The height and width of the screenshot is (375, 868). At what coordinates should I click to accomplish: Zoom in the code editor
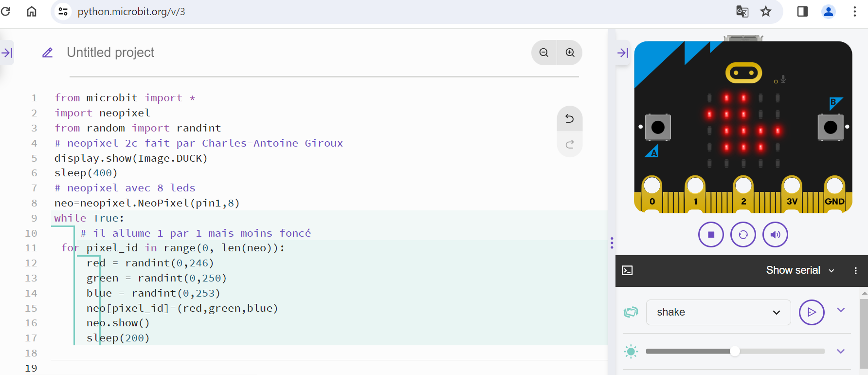[x=570, y=53]
